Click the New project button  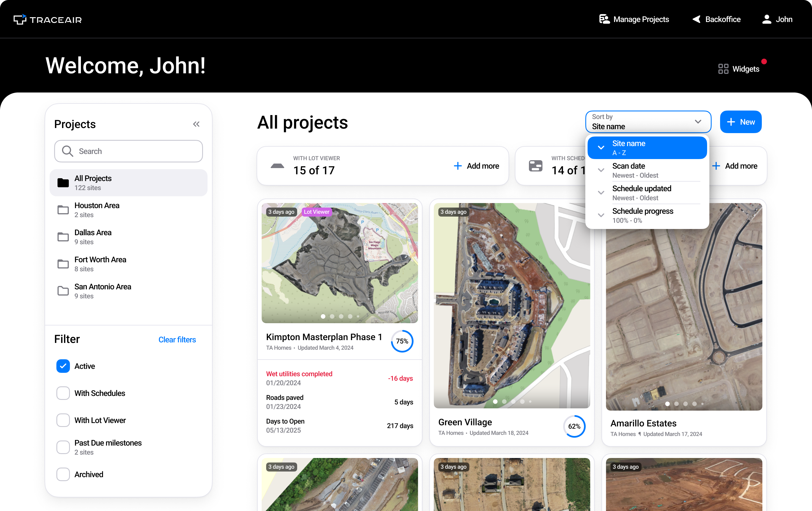[x=740, y=122]
